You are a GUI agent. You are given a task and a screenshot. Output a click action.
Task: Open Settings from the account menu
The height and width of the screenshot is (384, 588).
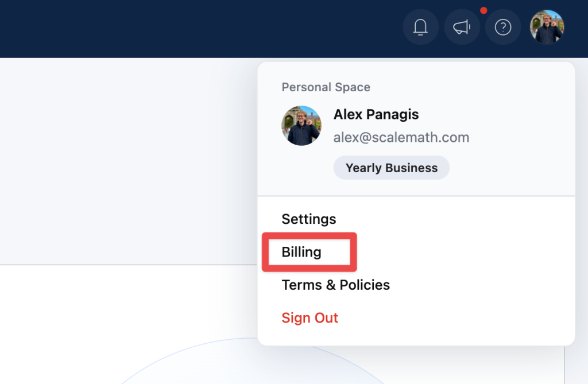point(308,219)
